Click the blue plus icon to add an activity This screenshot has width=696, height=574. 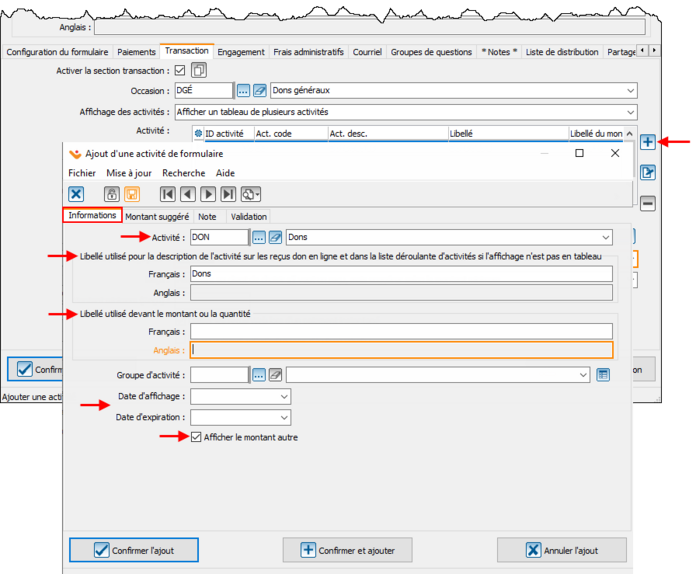tap(648, 142)
